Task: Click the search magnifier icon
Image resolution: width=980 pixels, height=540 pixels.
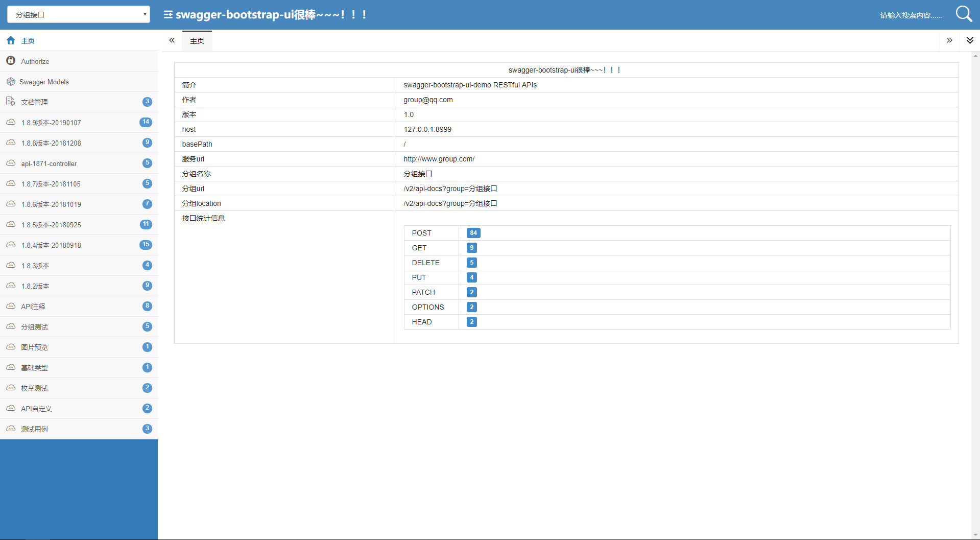Action: pos(963,14)
